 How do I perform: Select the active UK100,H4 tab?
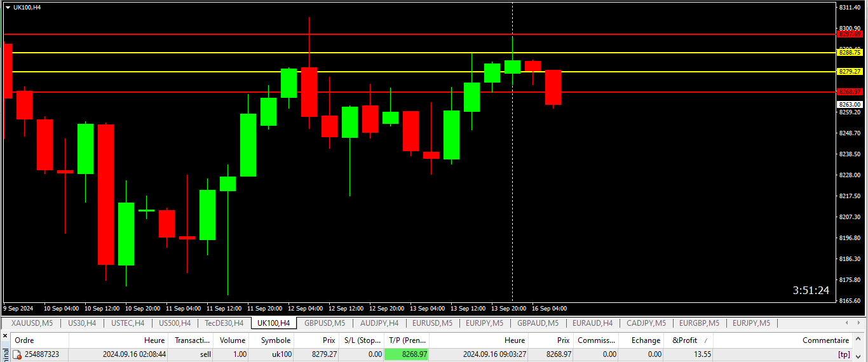click(x=273, y=323)
